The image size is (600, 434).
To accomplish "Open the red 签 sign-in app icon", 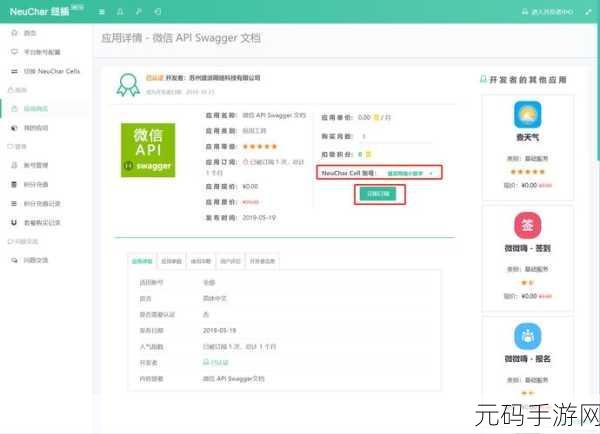I will (528, 225).
